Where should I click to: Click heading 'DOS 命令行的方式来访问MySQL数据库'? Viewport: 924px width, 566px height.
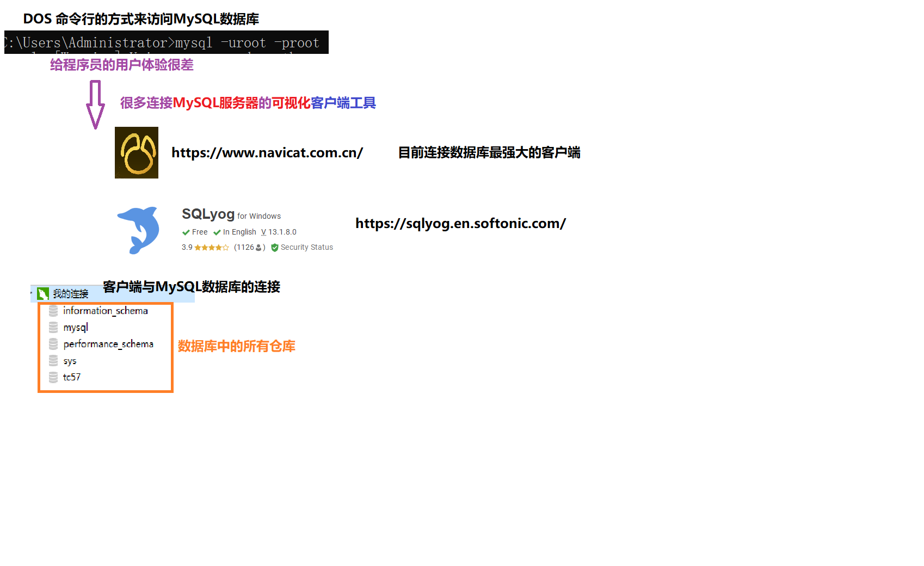pos(141,19)
